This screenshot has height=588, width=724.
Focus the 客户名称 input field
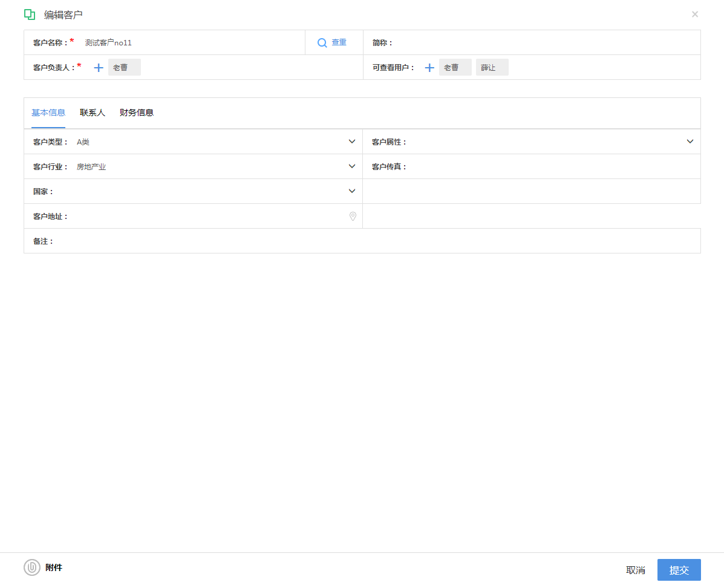192,43
